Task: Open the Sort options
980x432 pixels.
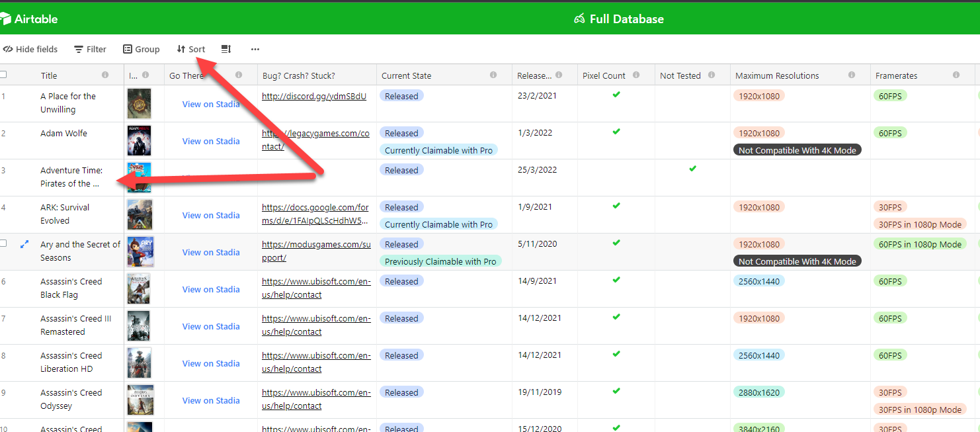Action: (191, 49)
